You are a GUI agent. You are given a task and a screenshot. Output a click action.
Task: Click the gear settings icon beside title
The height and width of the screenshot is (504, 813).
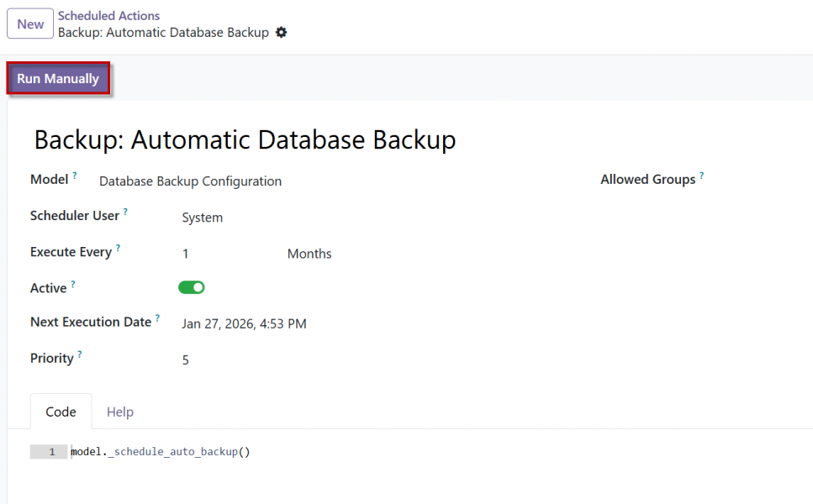click(x=282, y=33)
